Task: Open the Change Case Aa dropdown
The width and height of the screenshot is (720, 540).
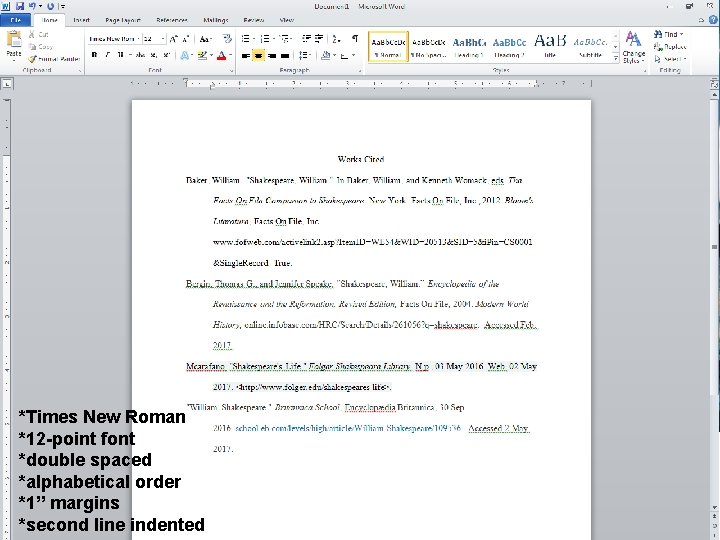Action: (x=205, y=39)
